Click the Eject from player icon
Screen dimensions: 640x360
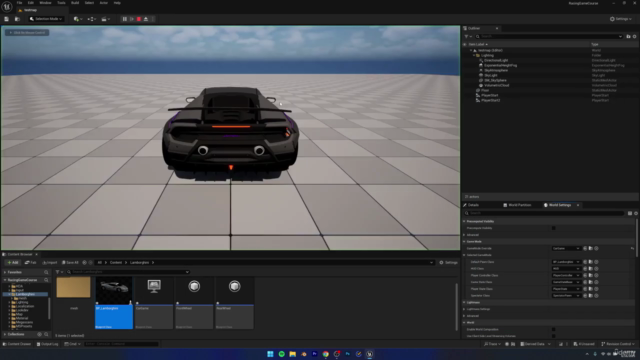pyautogui.click(x=146, y=19)
